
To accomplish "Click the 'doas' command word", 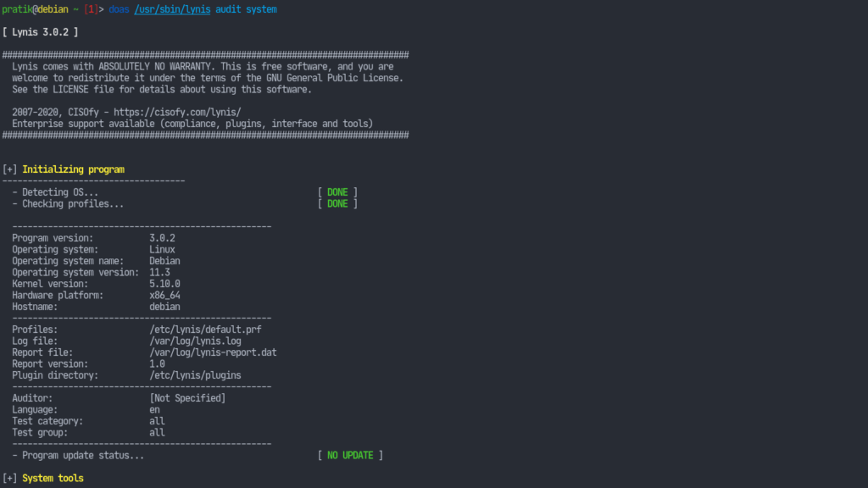I will (x=119, y=9).
